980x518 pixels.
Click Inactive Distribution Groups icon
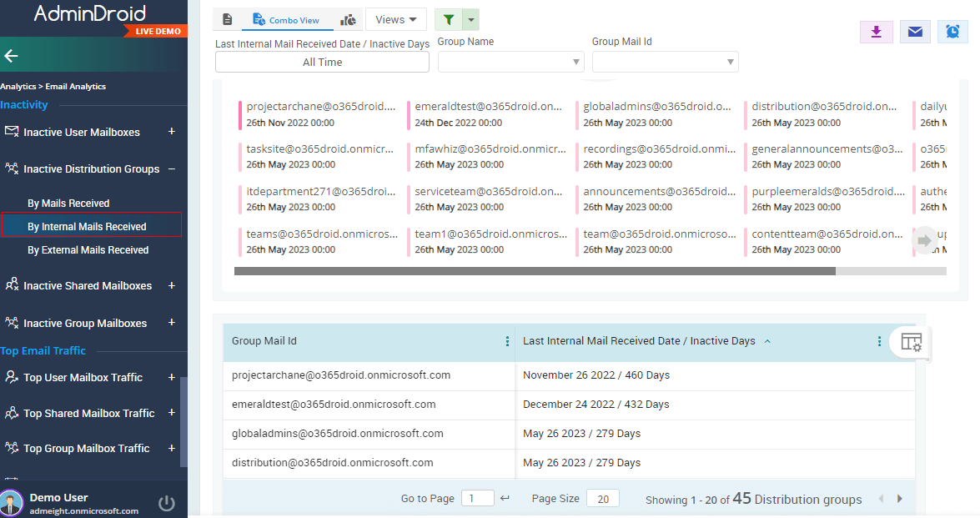(x=11, y=168)
